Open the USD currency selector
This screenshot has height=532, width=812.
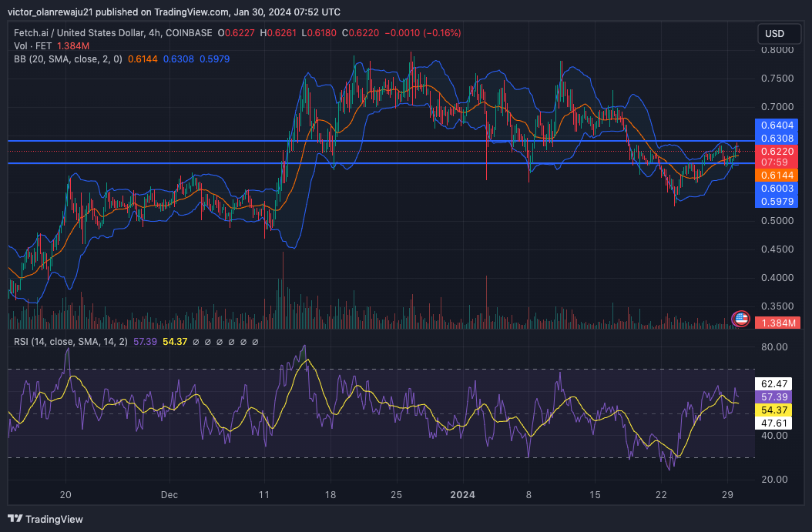click(778, 34)
